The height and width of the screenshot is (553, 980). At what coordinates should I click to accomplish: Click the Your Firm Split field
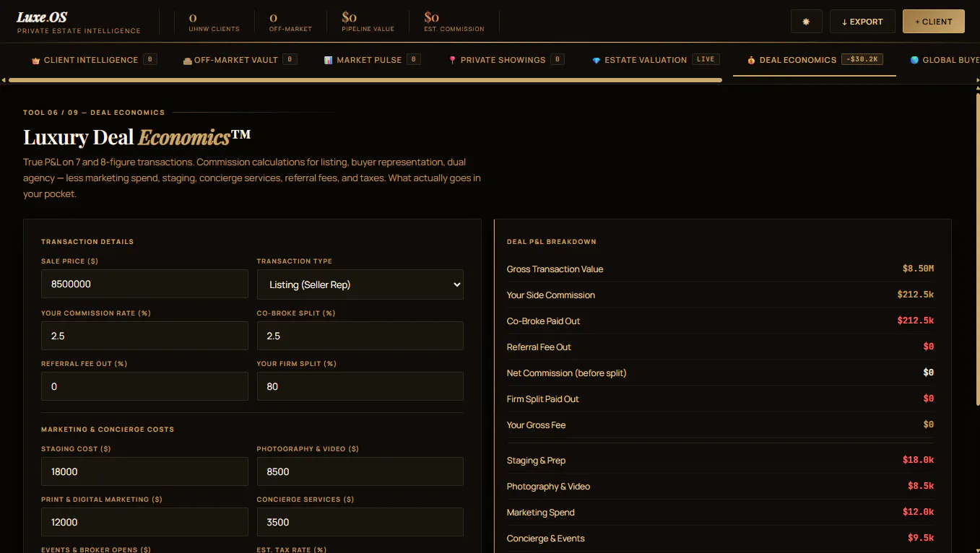360,386
